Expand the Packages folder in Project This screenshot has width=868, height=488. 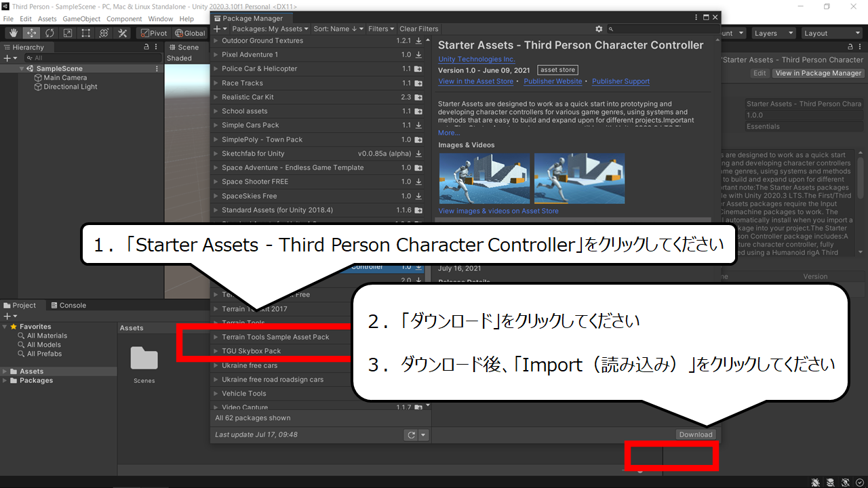click(5, 381)
